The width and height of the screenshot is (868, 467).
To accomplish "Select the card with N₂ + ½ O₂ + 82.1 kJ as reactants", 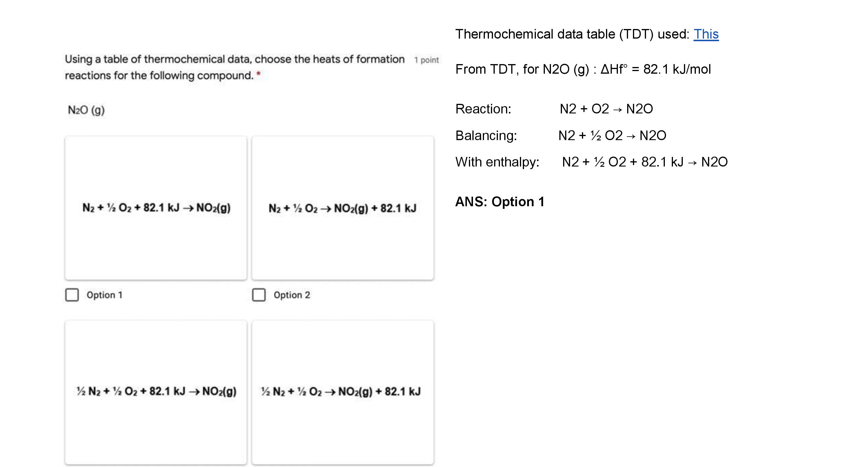I will tap(156, 208).
